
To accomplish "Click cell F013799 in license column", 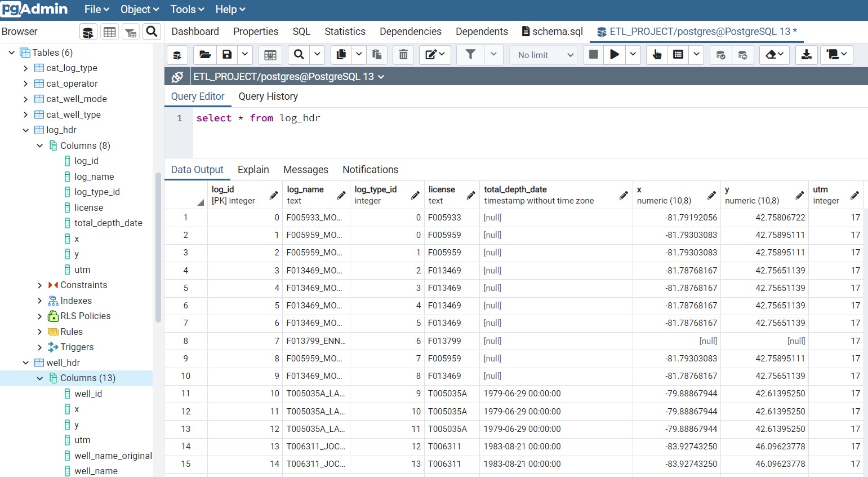I will pos(444,341).
